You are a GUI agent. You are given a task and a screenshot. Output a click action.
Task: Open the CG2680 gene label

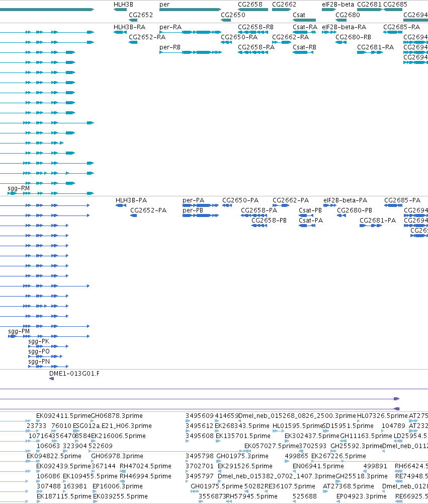pyautogui.click(x=348, y=15)
